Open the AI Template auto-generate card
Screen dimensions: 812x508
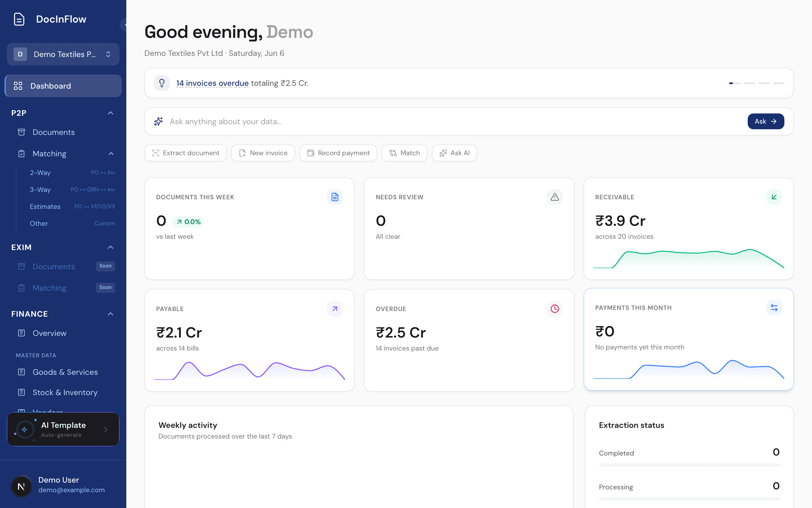[63, 429]
